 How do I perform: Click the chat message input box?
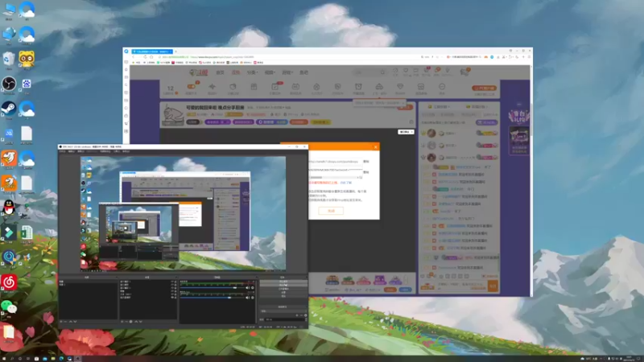[x=462, y=286]
